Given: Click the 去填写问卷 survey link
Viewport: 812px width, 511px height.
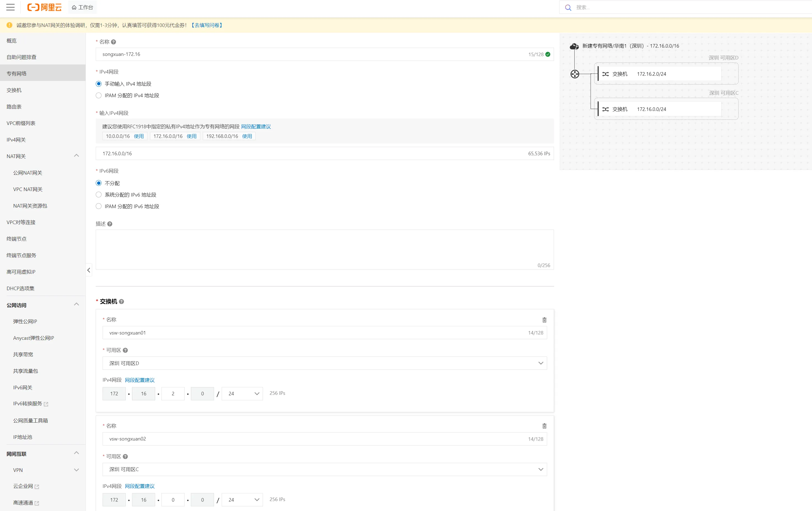Looking at the screenshot, I should (x=207, y=25).
